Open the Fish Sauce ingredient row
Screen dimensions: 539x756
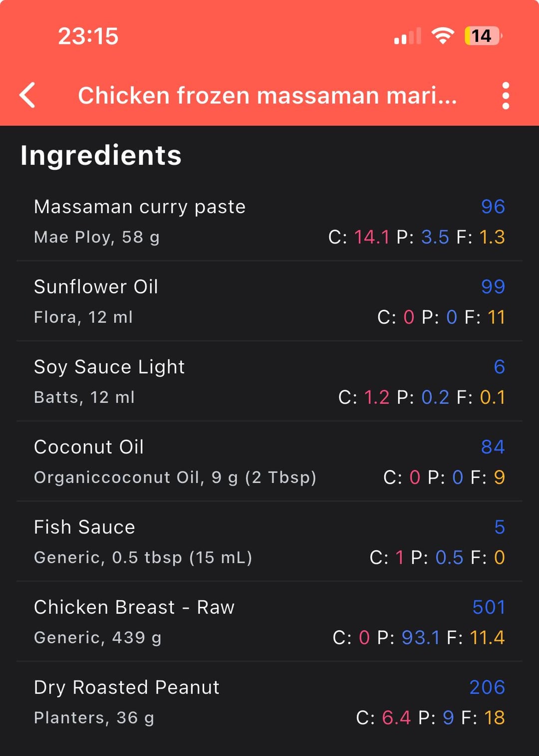point(84,527)
